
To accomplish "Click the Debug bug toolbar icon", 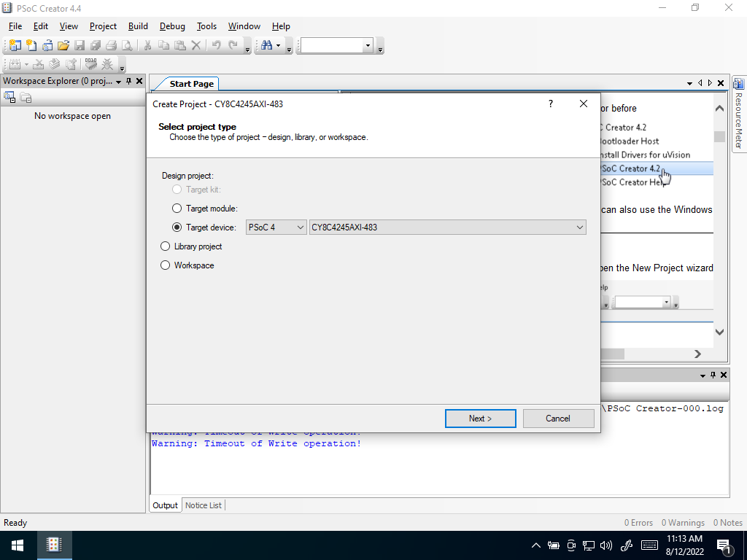I will coord(107,64).
